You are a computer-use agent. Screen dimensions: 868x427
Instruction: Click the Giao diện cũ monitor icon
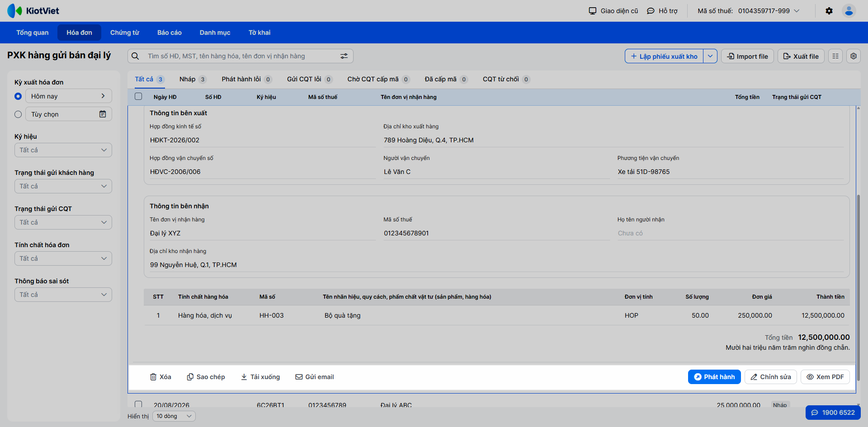click(x=593, y=11)
